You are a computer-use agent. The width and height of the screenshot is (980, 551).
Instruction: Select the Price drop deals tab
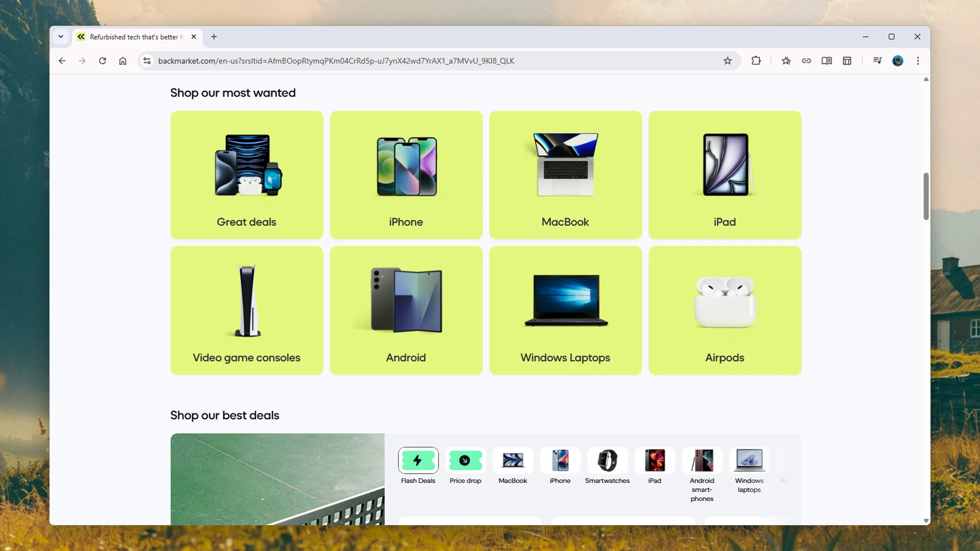[465, 466]
